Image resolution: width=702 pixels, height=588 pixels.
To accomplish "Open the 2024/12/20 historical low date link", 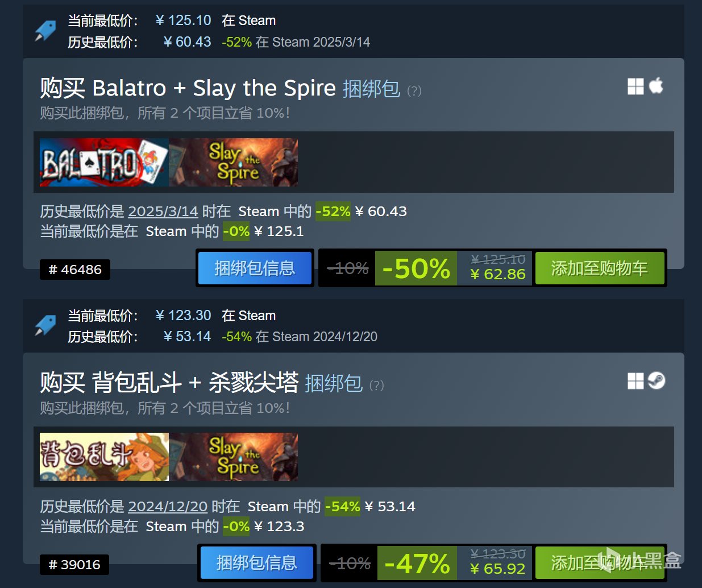I will tap(168, 506).
